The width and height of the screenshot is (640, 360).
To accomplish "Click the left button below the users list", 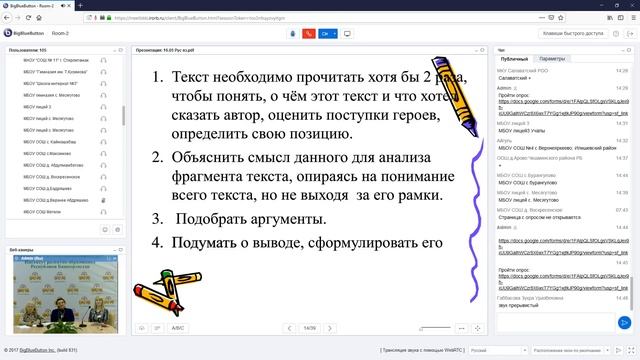I will click(105, 230).
